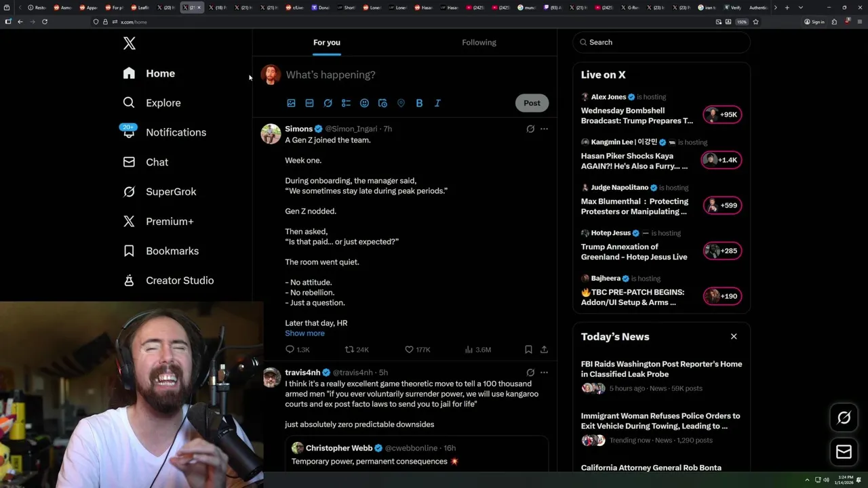Switch to the r/Live browser tab
The width and height of the screenshot is (868, 488).
click(x=295, y=7)
